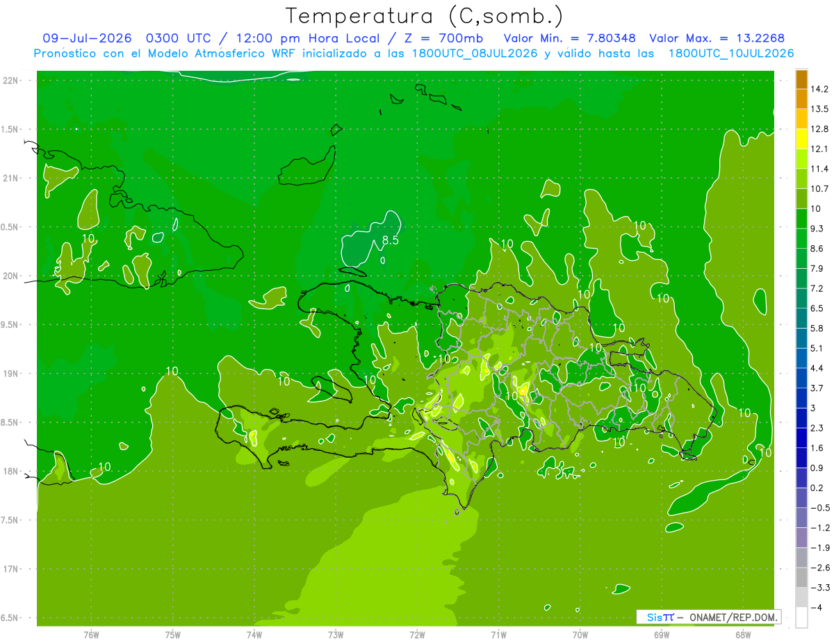The image size is (834, 644).
Task: Click the white colorbar swatch below -4
Action: tap(801, 618)
